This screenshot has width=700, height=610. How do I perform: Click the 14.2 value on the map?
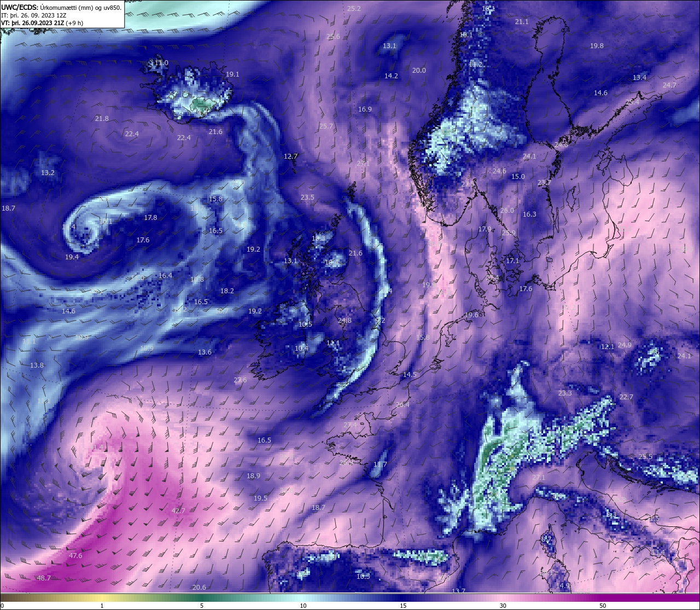(x=391, y=75)
